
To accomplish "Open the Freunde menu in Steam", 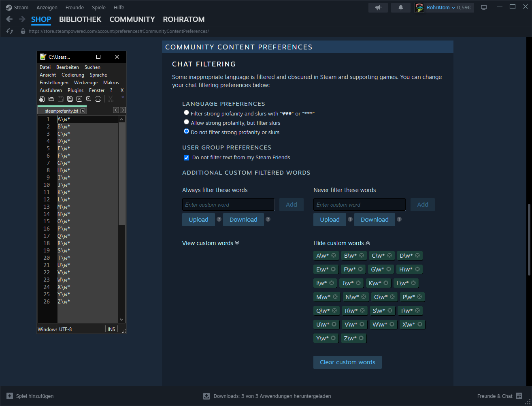I will coord(74,8).
